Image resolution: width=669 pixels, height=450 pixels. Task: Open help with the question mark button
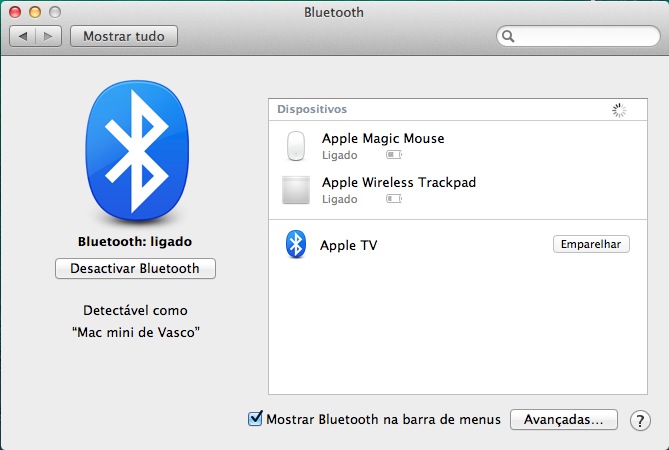point(640,421)
